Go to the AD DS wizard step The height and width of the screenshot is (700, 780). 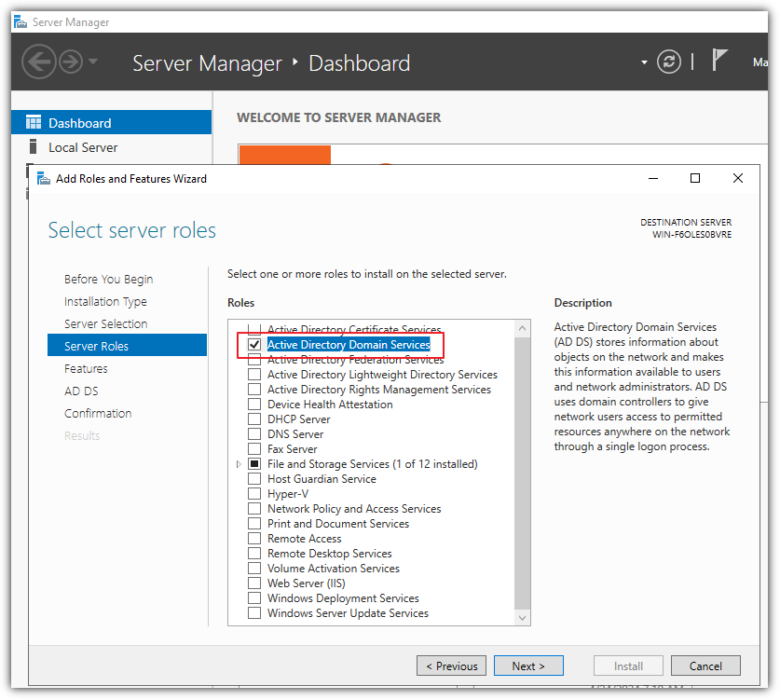coord(81,391)
